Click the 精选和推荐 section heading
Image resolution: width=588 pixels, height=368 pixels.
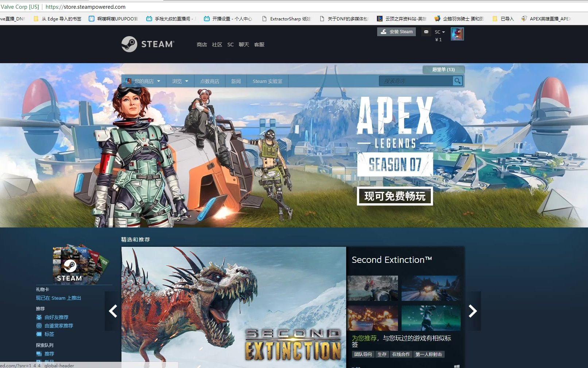point(136,239)
